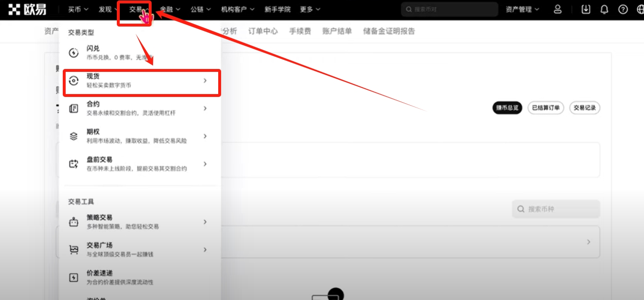644x300 pixels.
Task: Select the 赚币总览 pill button
Action: pyautogui.click(x=507, y=108)
